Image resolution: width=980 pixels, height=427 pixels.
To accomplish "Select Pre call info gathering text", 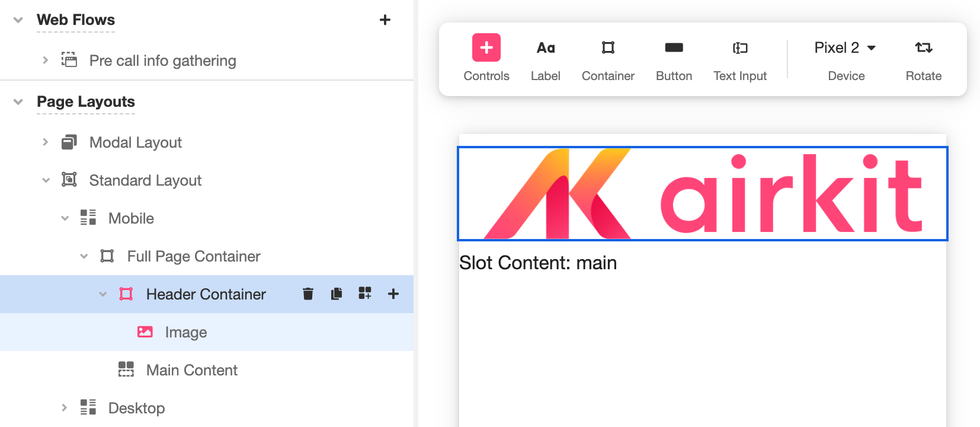I will pyautogui.click(x=163, y=60).
